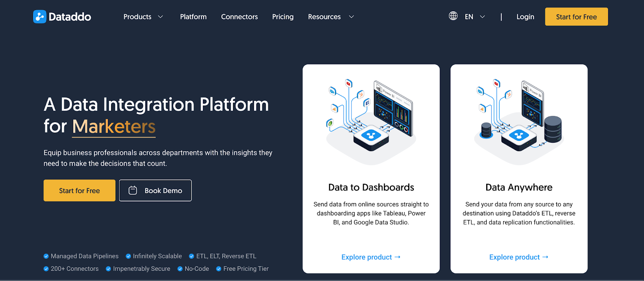The width and height of the screenshot is (644, 281).
Task: Open the Connectors page
Action: (239, 17)
